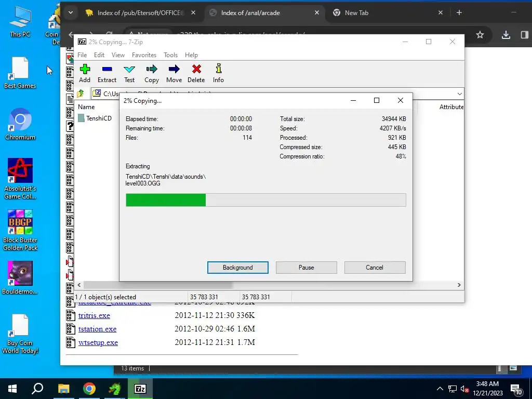Toggle the browser side panel icon

[x=524, y=35]
